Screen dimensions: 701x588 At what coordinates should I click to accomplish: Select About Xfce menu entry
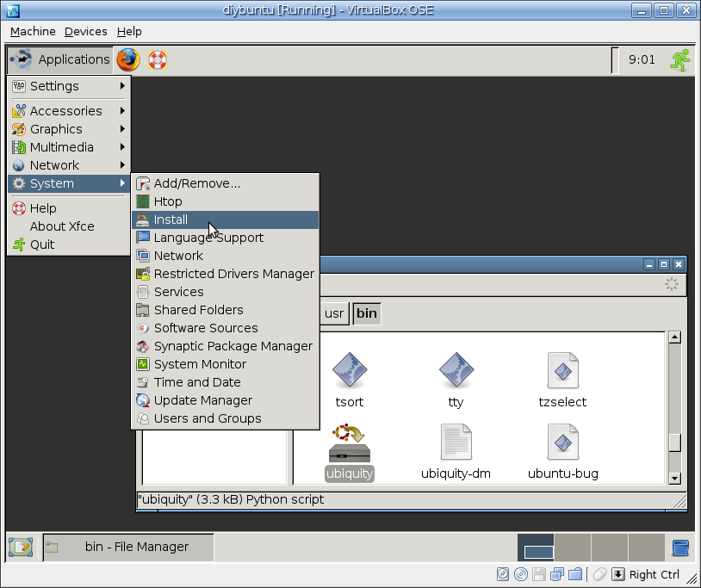(69, 226)
